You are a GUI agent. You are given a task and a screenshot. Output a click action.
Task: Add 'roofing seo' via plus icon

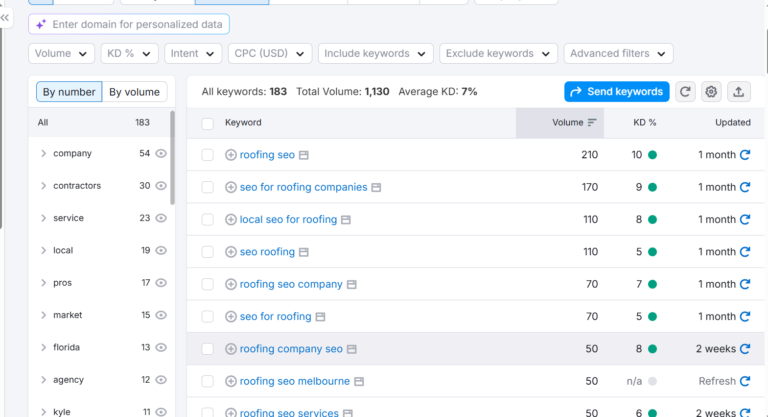click(x=231, y=155)
